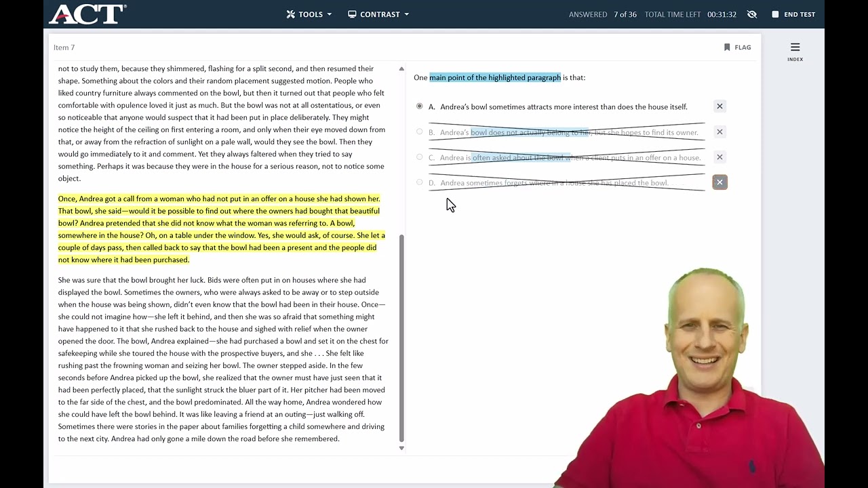Click the bookmark flag icon
This screenshot has width=868, height=488.
727,47
